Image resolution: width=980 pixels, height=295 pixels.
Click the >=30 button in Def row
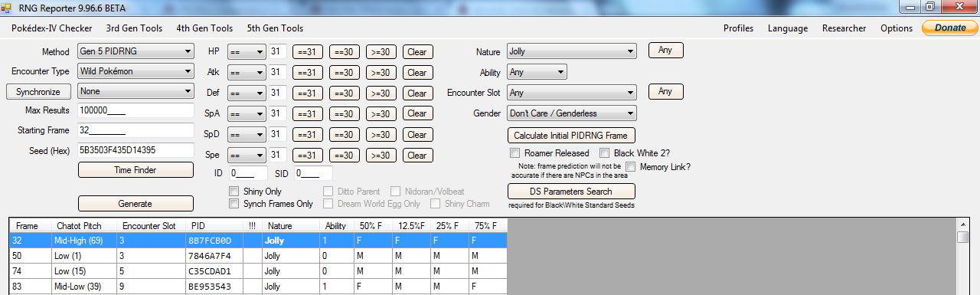coord(381,93)
